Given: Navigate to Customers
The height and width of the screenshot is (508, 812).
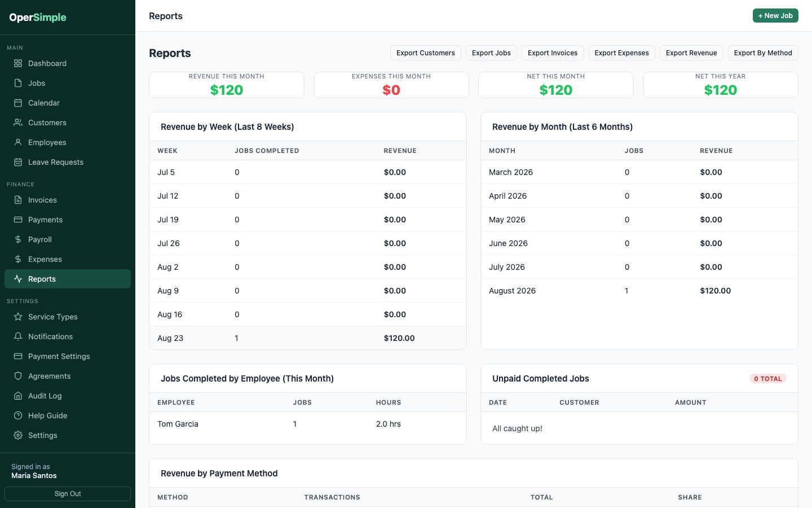Looking at the screenshot, I should pos(68,122).
